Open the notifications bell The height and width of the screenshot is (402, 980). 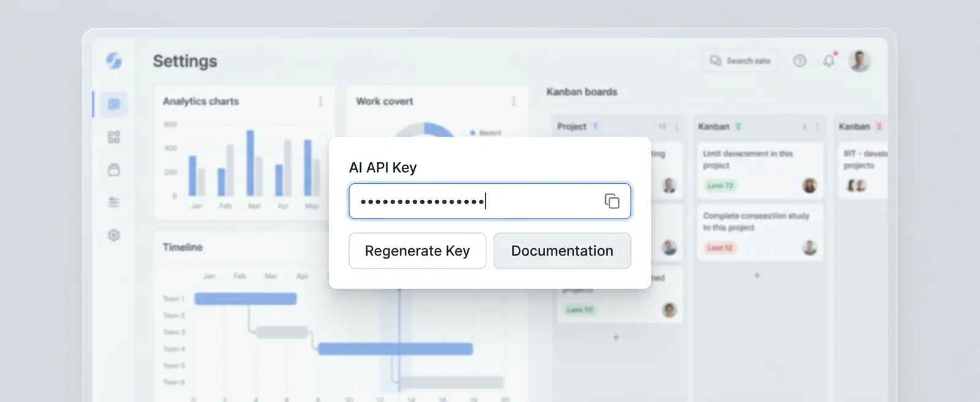pos(829,60)
